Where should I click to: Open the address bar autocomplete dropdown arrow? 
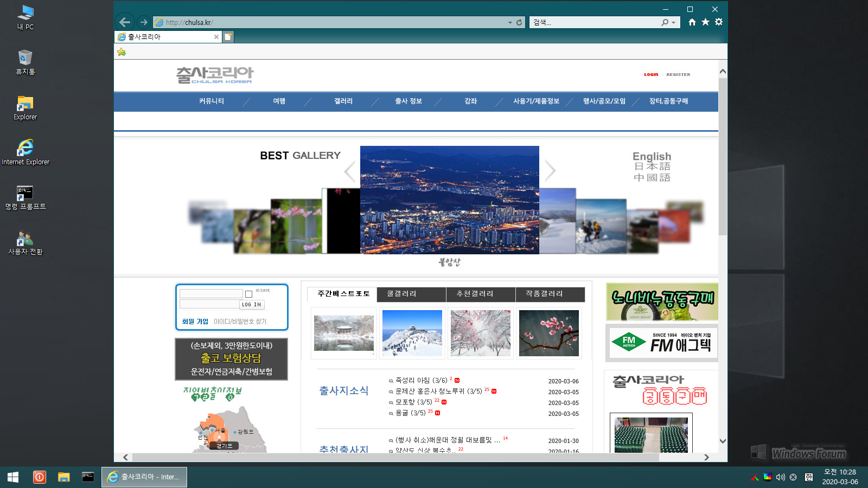point(510,22)
